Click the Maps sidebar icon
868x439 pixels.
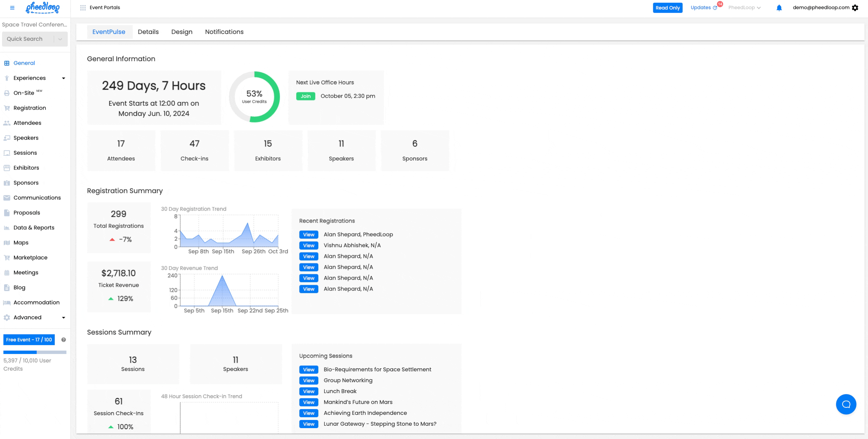coord(7,243)
